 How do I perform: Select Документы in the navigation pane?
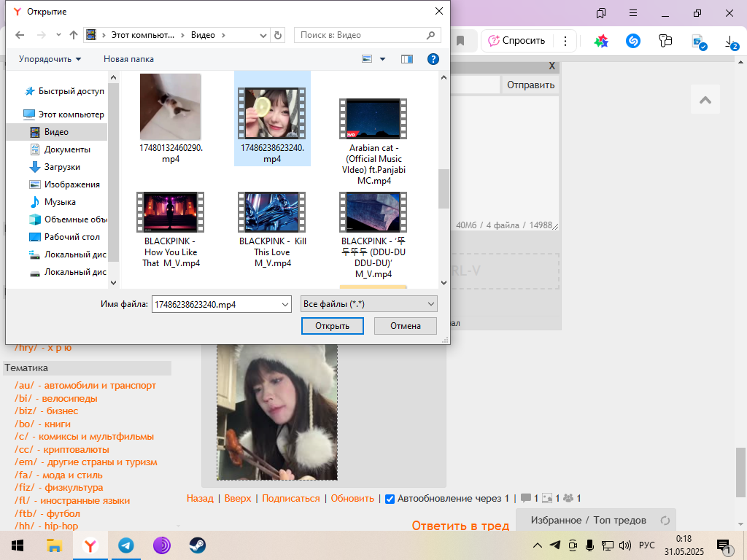click(x=67, y=149)
